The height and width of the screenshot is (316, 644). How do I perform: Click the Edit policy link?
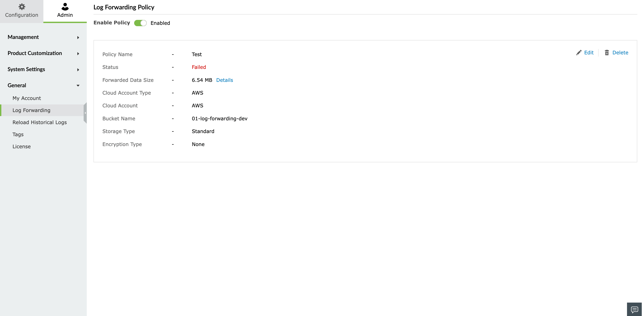click(589, 53)
